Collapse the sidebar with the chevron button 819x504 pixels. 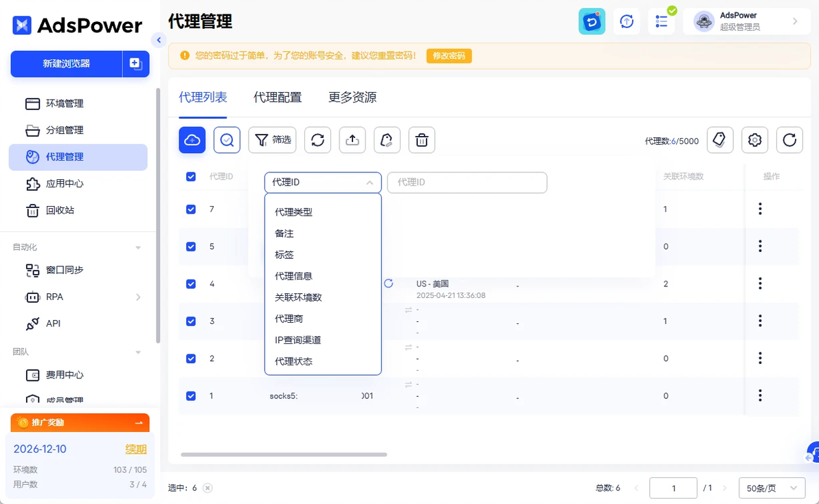(x=158, y=40)
